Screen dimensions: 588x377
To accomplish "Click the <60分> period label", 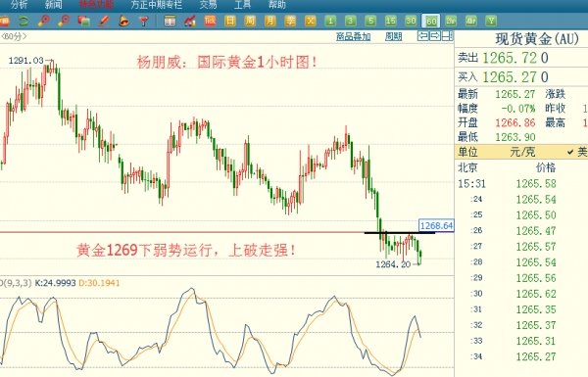I will (x=14, y=36).
